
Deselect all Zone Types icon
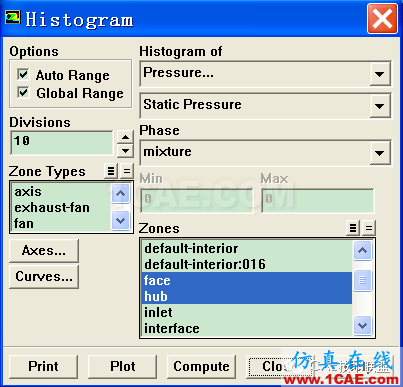127,171
